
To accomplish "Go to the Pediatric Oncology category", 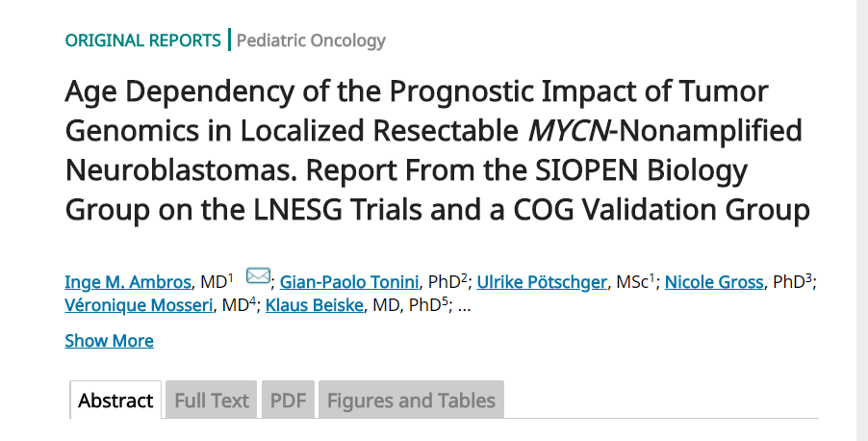I will [311, 40].
